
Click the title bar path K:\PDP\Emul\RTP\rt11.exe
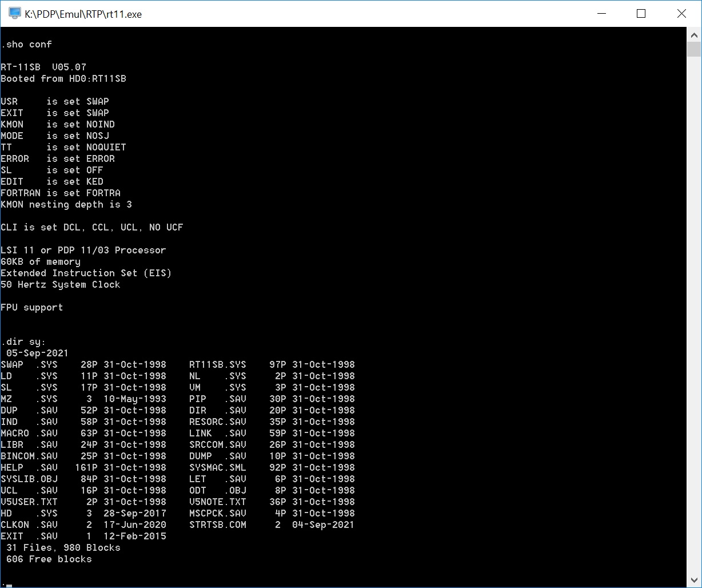[83, 14]
